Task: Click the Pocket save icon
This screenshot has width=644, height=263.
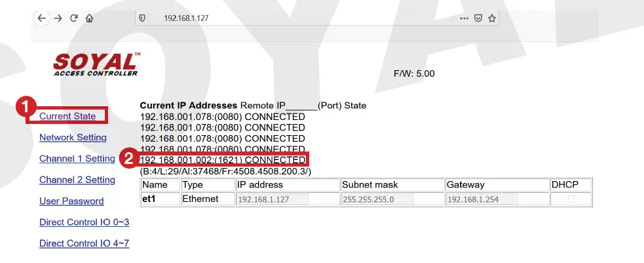Action: point(478,18)
